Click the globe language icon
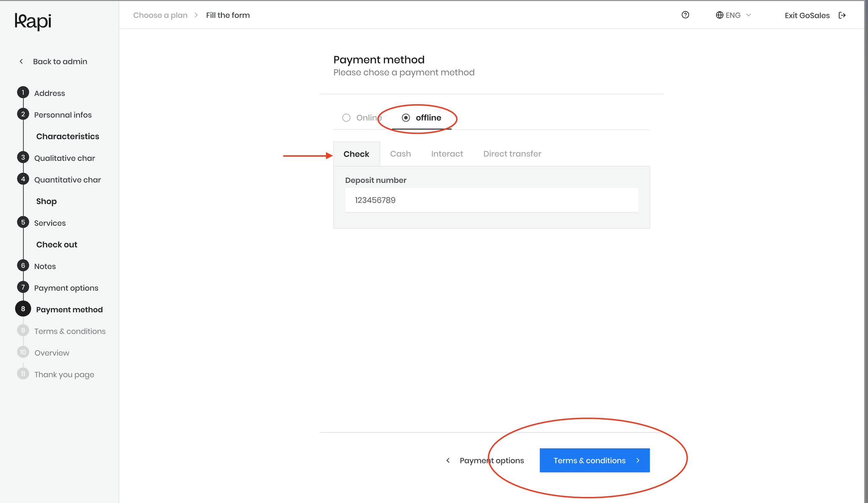This screenshot has height=503, width=868. [719, 15]
